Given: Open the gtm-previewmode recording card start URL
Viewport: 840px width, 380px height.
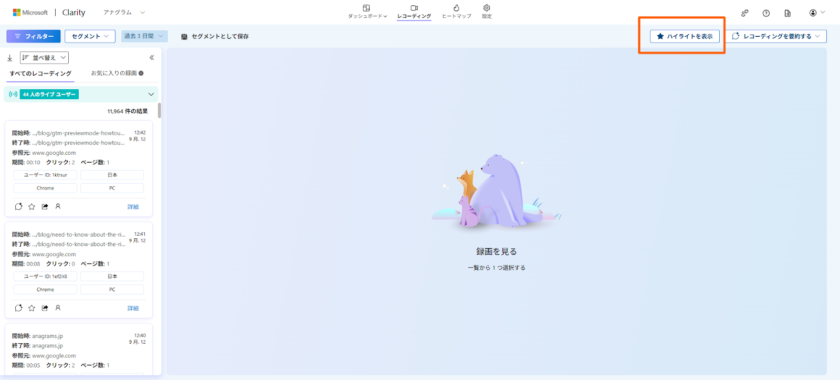Looking at the screenshot, I should tap(78, 133).
